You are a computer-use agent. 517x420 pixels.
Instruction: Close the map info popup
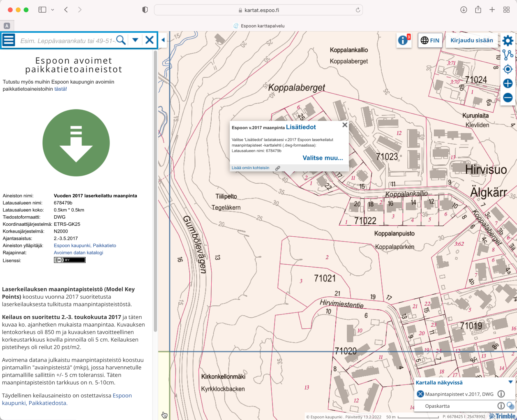(345, 125)
